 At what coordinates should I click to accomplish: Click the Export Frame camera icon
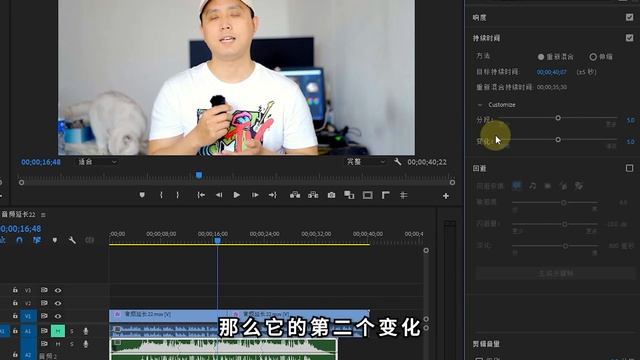(331, 195)
